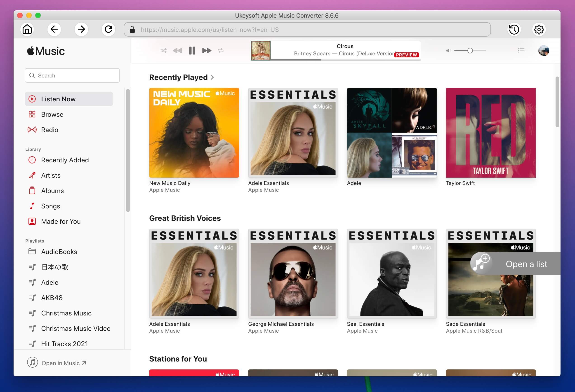Toggle repeat mode

221,51
